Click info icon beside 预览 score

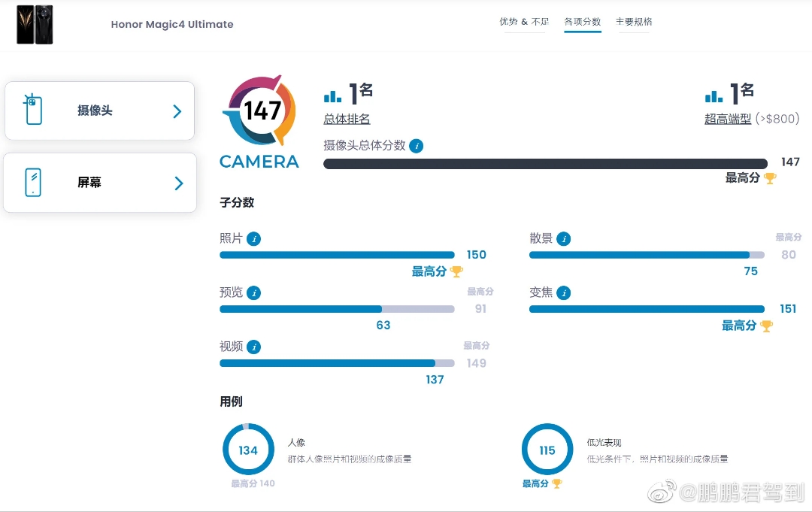(x=254, y=293)
